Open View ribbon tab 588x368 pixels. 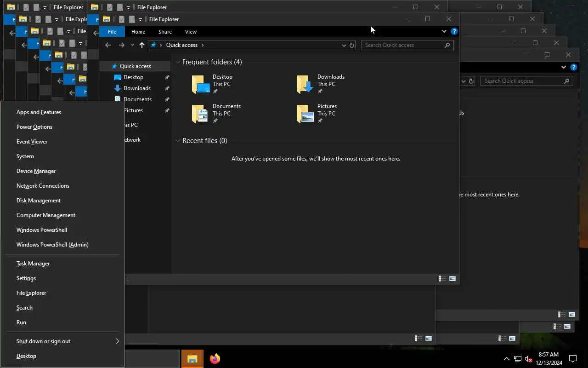(191, 32)
